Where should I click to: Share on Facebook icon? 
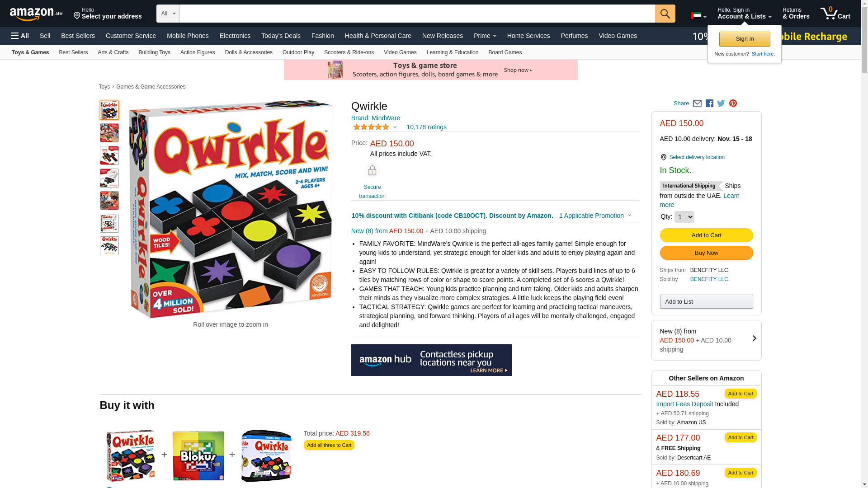709,103
